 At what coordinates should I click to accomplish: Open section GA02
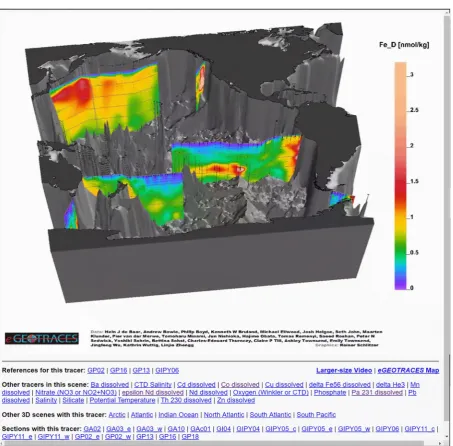[92, 429]
